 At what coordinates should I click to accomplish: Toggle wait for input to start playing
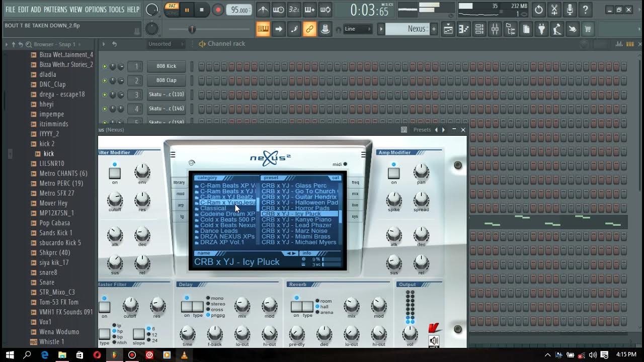click(278, 10)
